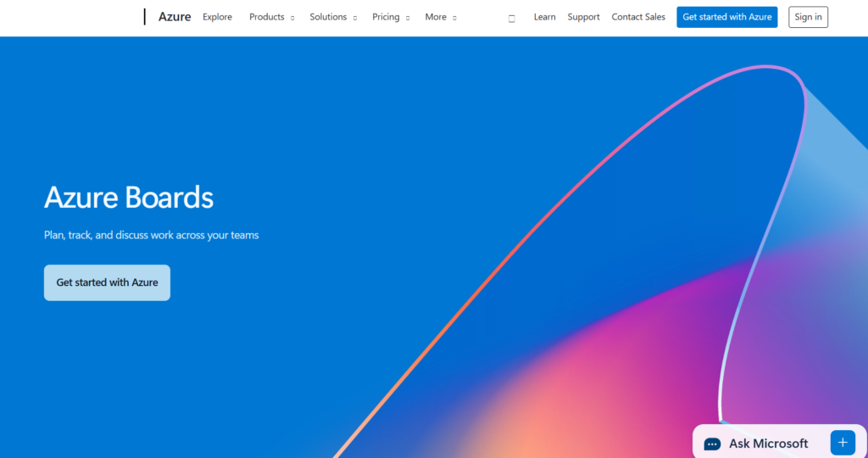
Task: Click the Sign in button
Action: coord(808,17)
